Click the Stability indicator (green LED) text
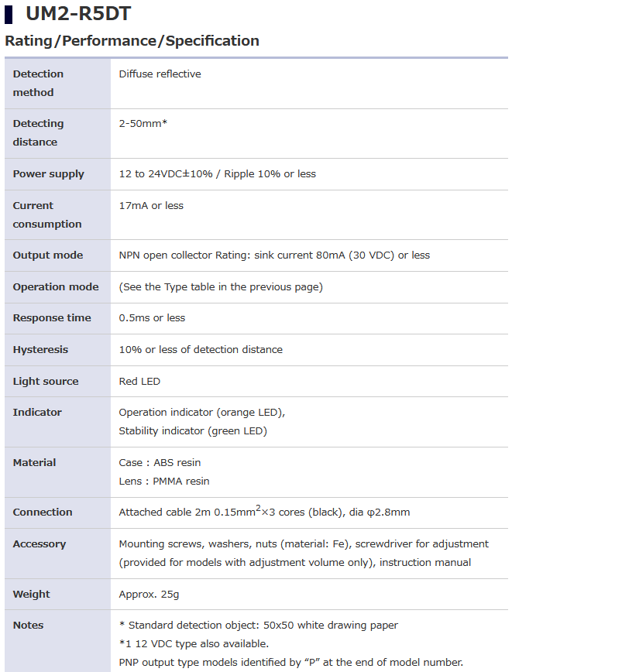Image resolution: width=622 pixels, height=672 pixels. (192, 431)
